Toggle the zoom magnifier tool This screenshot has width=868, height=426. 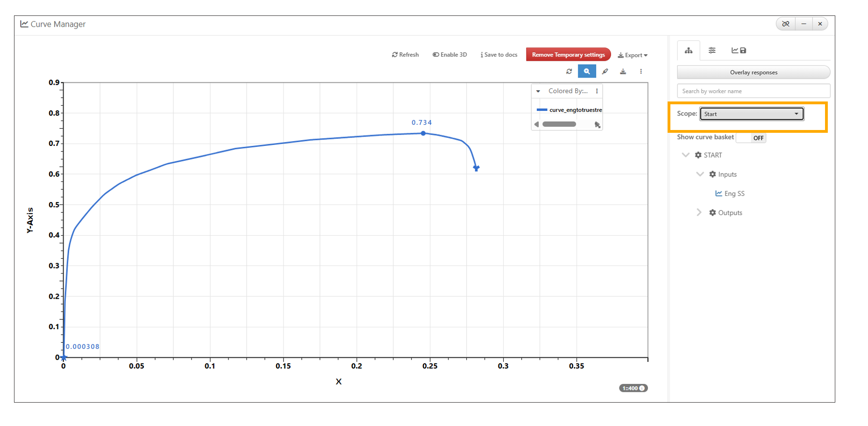tap(587, 72)
